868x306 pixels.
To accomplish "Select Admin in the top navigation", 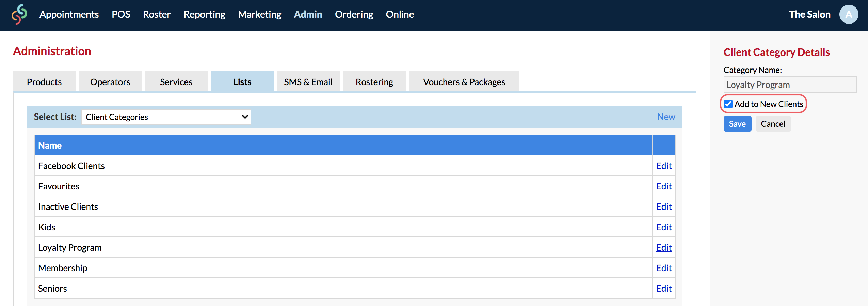I will (308, 14).
